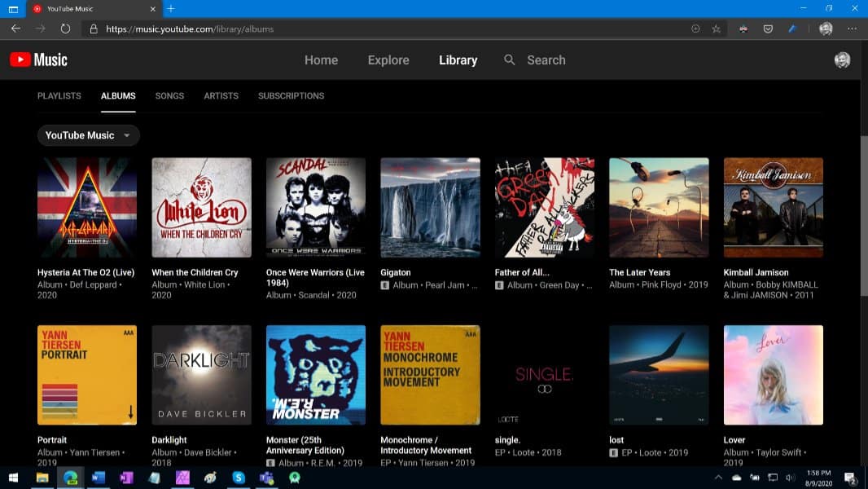Click the Monochrome Introductory Movement cover
Viewport: 868px width, 489px height.
[x=430, y=375]
